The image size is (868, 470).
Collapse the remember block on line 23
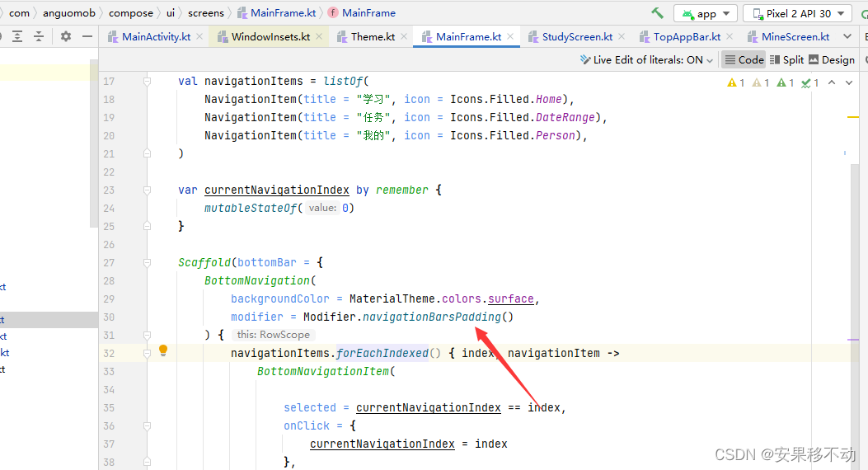pos(148,190)
